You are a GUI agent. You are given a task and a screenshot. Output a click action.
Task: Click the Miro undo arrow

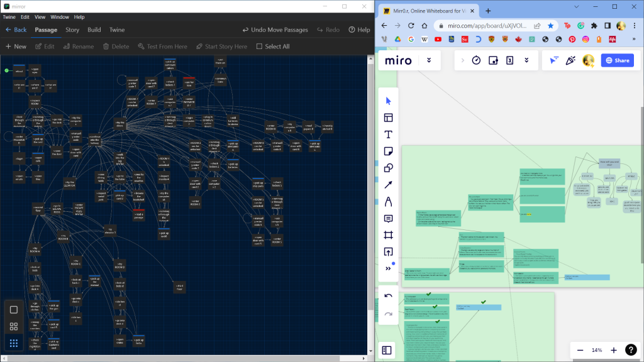pyautogui.click(x=388, y=296)
